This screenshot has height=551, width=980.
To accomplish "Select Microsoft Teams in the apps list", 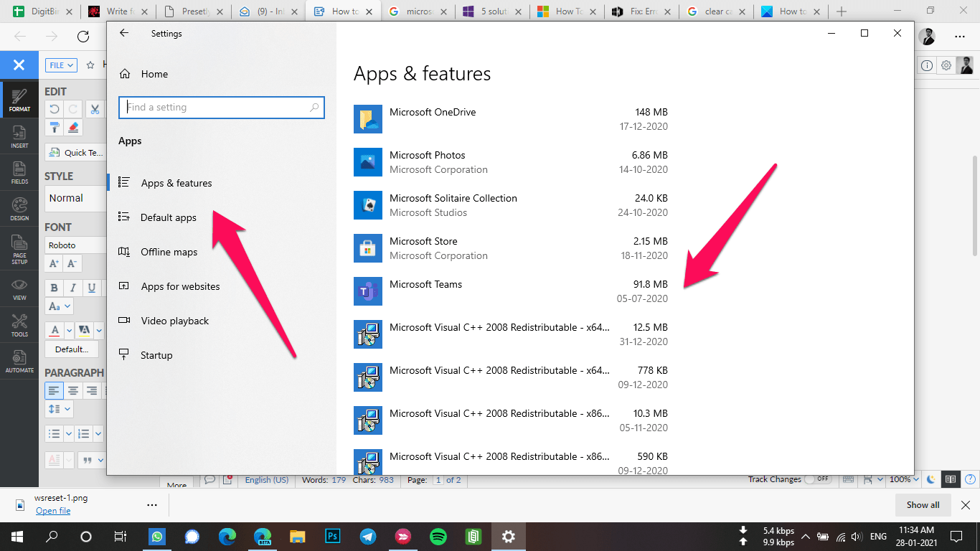I will pos(511,291).
